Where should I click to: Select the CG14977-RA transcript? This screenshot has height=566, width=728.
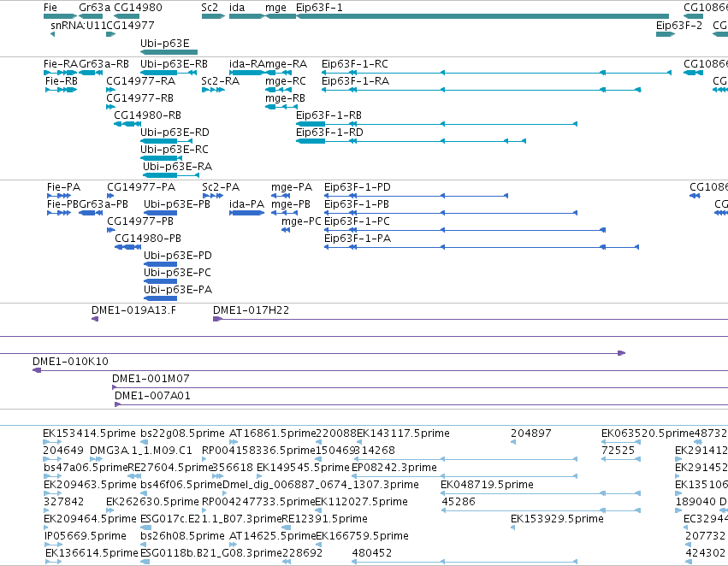pos(111,90)
